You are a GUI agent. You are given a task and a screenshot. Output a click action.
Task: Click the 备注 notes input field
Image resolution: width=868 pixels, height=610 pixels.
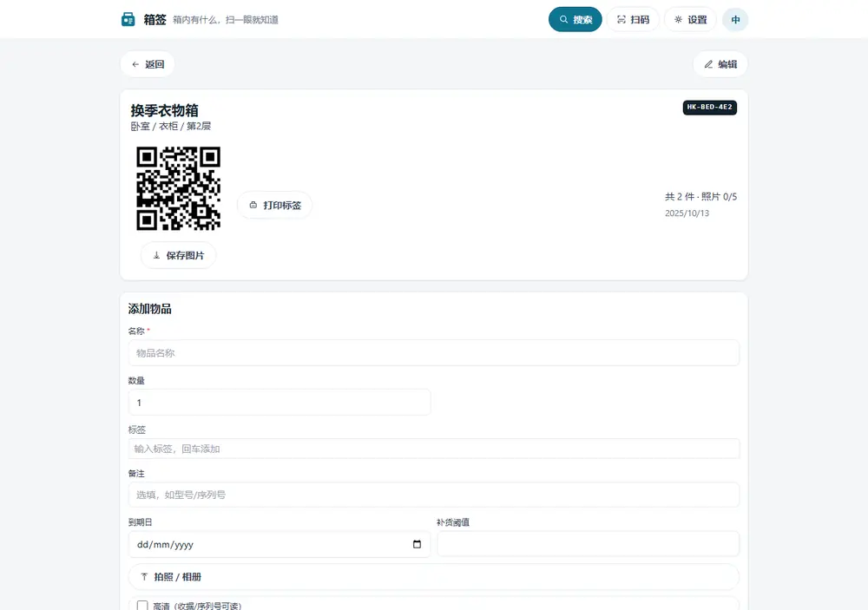pos(434,495)
